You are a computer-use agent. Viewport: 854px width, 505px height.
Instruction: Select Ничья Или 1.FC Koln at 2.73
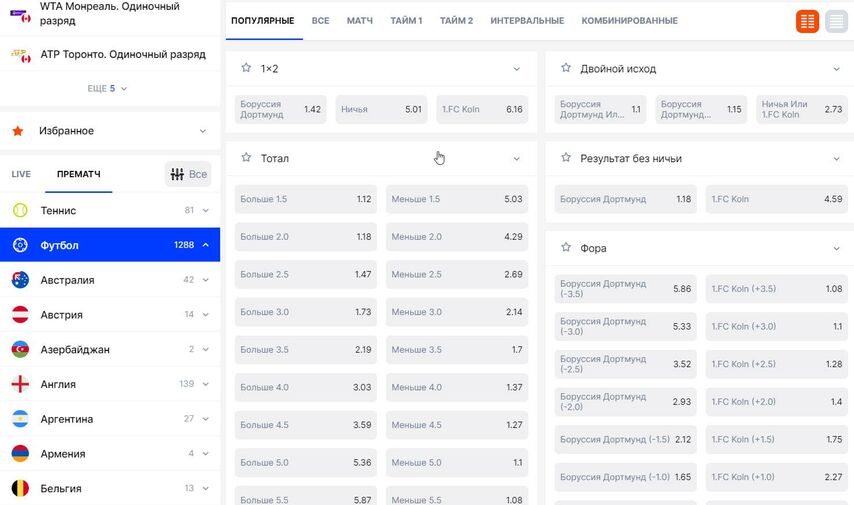pos(802,109)
